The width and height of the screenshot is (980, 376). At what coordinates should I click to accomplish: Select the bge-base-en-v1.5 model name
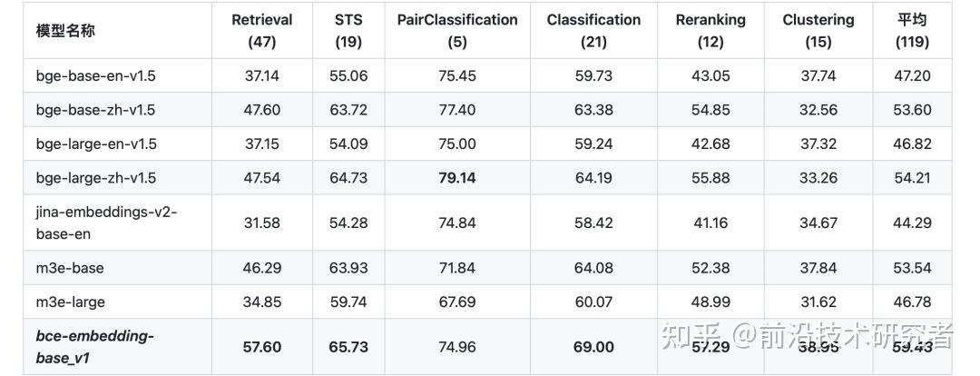[96, 76]
